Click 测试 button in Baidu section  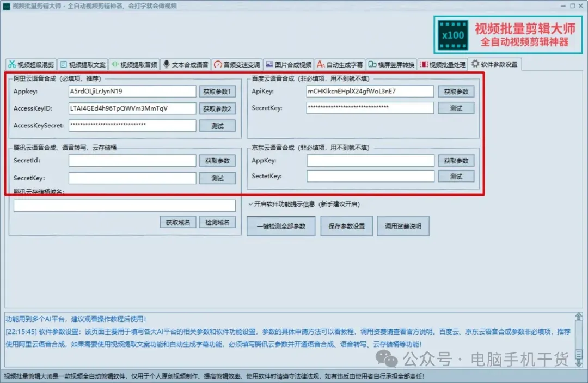456,108
